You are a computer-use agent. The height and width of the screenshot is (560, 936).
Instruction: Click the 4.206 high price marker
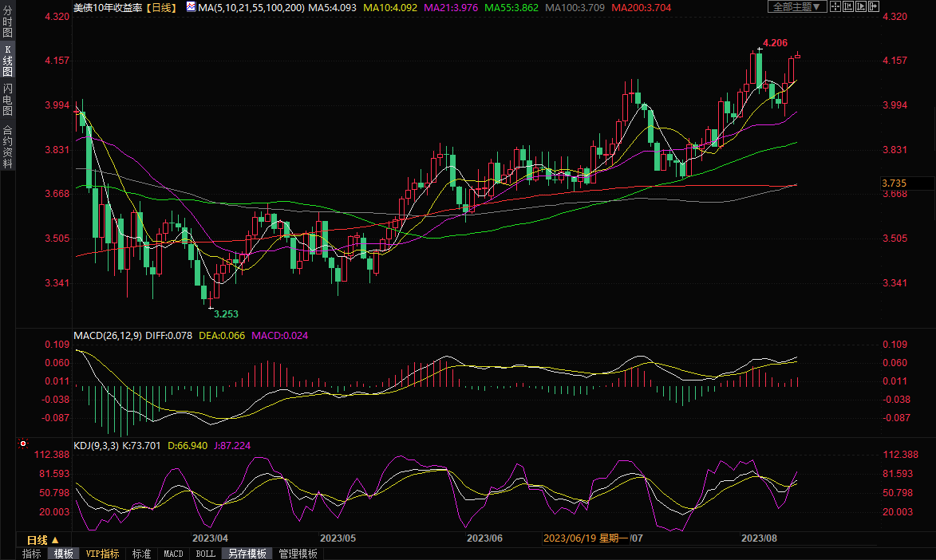click(x=776, y=42)
